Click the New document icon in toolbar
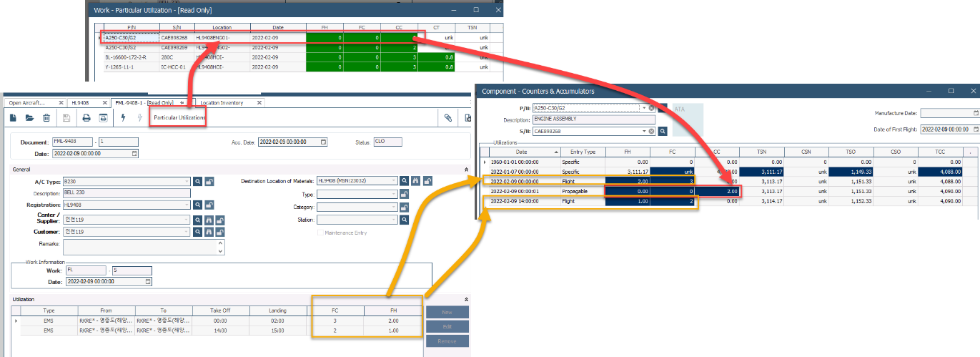The image size is (980, 357). (x=13, y=118)
